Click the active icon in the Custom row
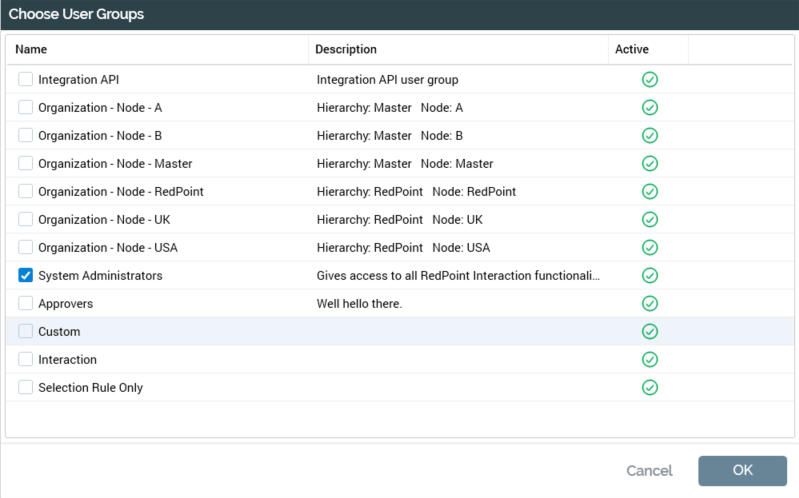 [649, 332]
